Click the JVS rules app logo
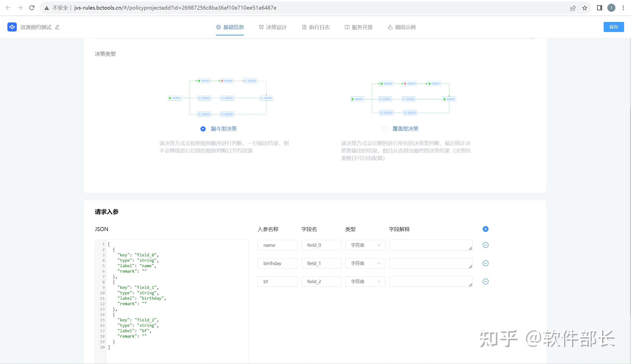This screenshot has width=631, height=364. click(x=12, y=27)
